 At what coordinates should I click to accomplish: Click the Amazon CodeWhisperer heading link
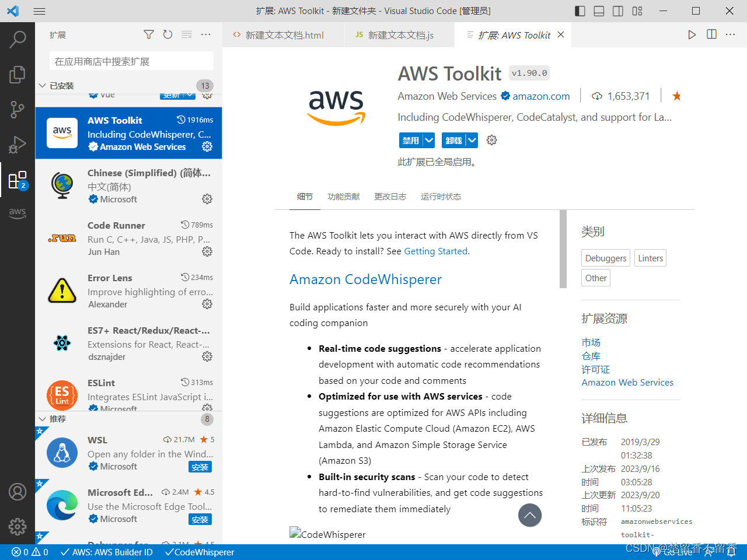tap(365, 279)
